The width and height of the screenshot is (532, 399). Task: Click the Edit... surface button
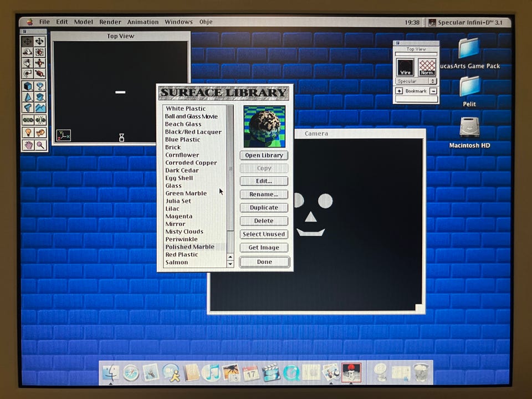pos(264,181)
